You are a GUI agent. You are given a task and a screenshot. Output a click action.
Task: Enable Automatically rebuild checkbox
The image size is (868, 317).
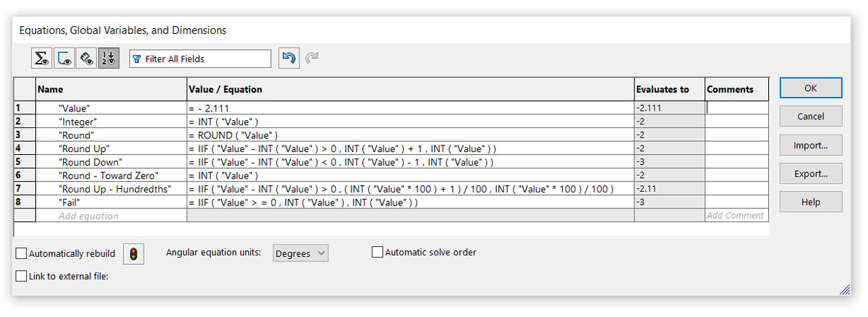coord(22,253)
